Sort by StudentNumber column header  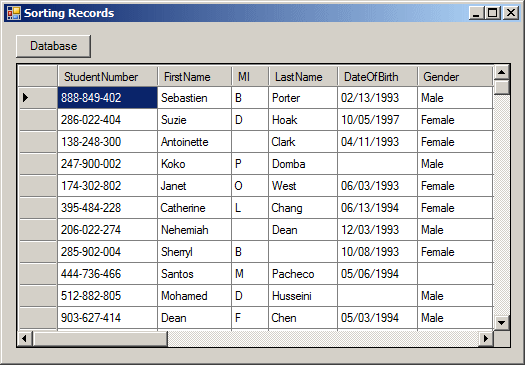(x=107, y=77)
